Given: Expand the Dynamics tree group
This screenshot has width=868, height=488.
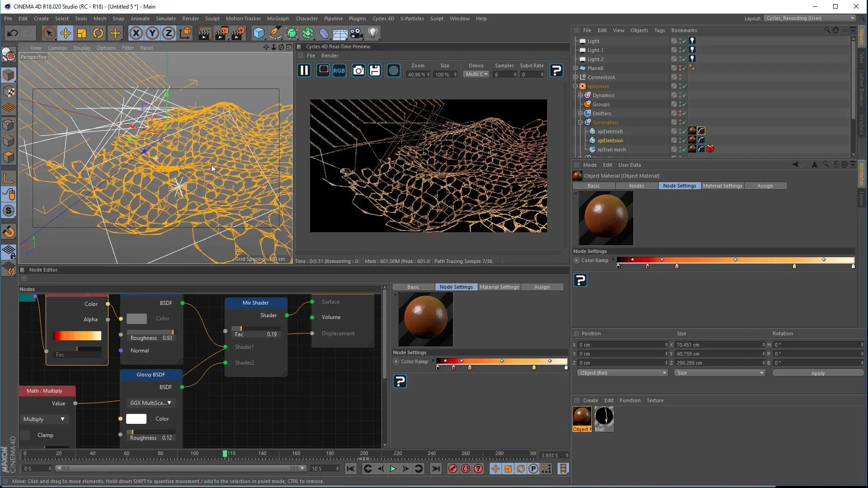Looking at the screenshot, I should coord(580,95).
